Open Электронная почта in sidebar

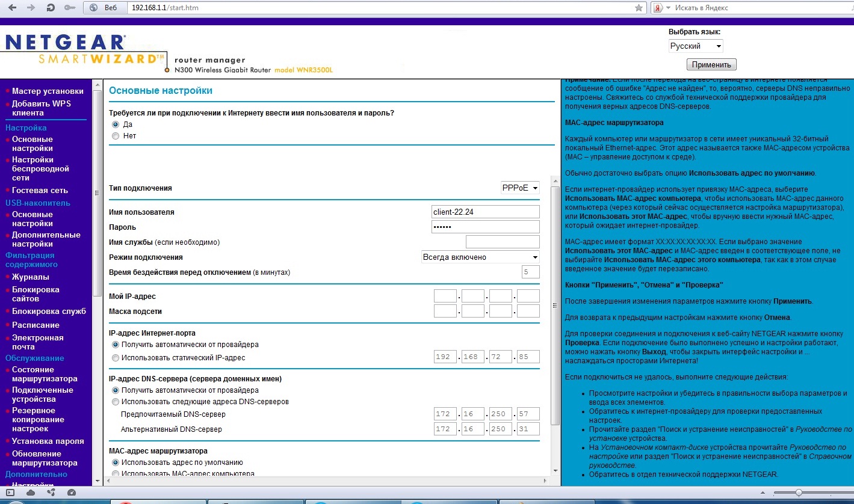pos(38,342)
